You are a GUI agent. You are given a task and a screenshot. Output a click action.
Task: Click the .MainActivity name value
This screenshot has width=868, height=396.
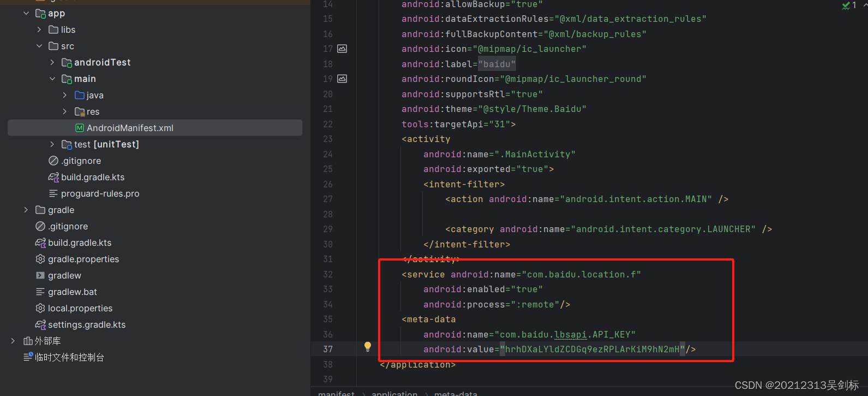click(535, 154)
